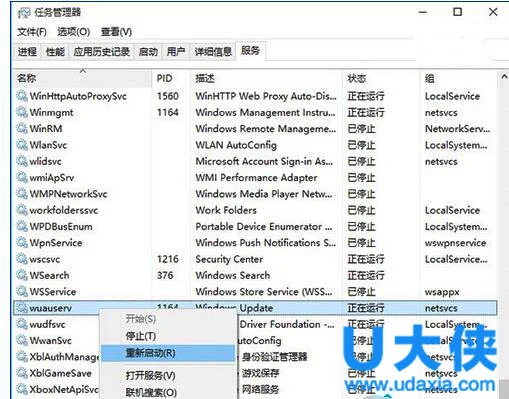Maximize the Task Manager window
This screenshot has height=399, width=509.
[x=458, y=12]
